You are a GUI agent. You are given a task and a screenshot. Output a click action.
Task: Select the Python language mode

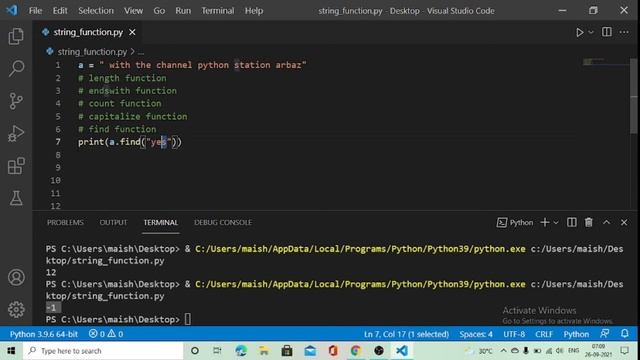coord(576,334)
